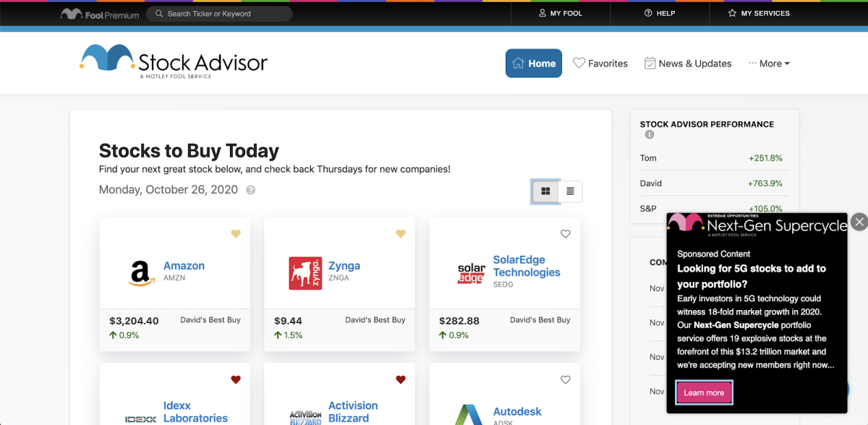This screenshot has width=868, height=425.
Task: Click SolarEdge's price $282.88
Action: 459,321
